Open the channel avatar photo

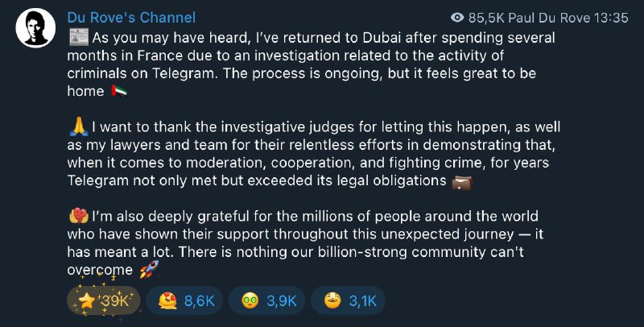click(35, 28)
